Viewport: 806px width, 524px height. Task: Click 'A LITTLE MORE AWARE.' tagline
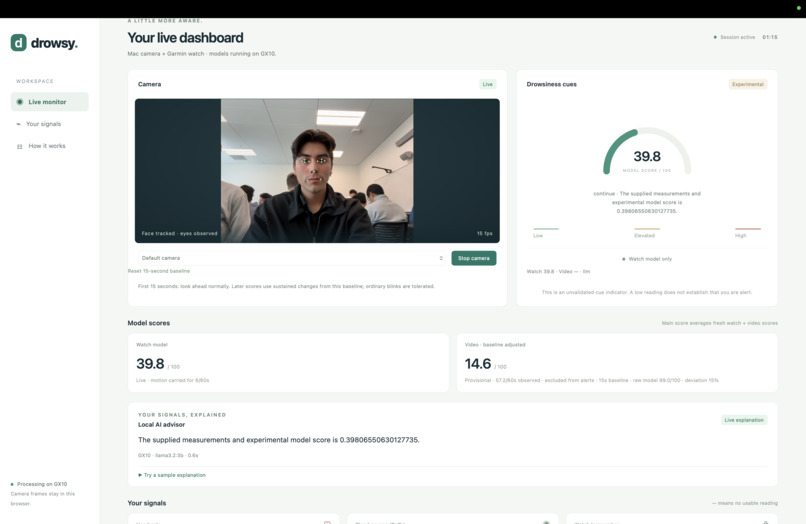[165, 21]
